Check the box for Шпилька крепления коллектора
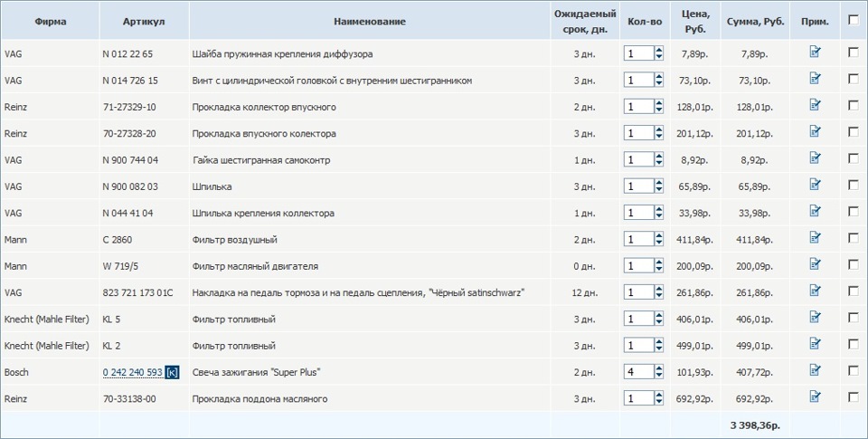Image resolution: width=868 pixels, height=439 pixels. click(x=853, y=212)
